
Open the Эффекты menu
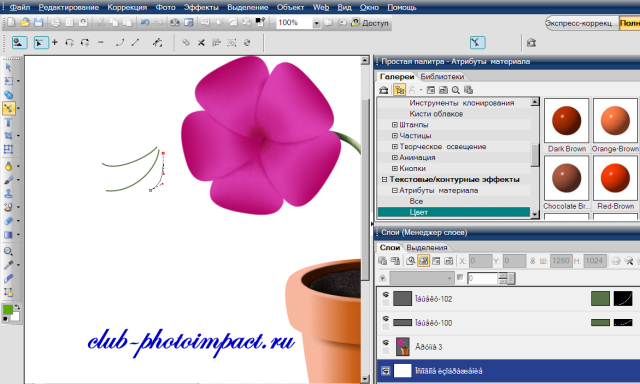coord(201,7)
